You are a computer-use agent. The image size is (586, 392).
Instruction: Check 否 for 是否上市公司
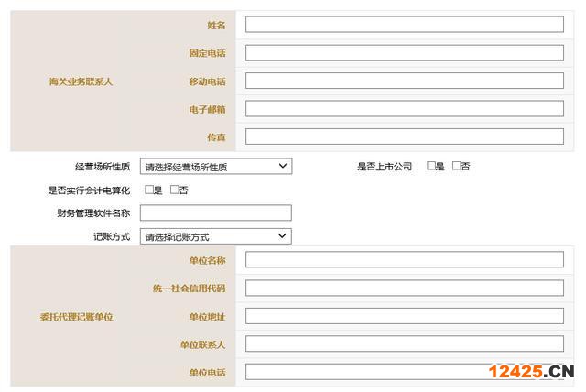pos(457,166)
